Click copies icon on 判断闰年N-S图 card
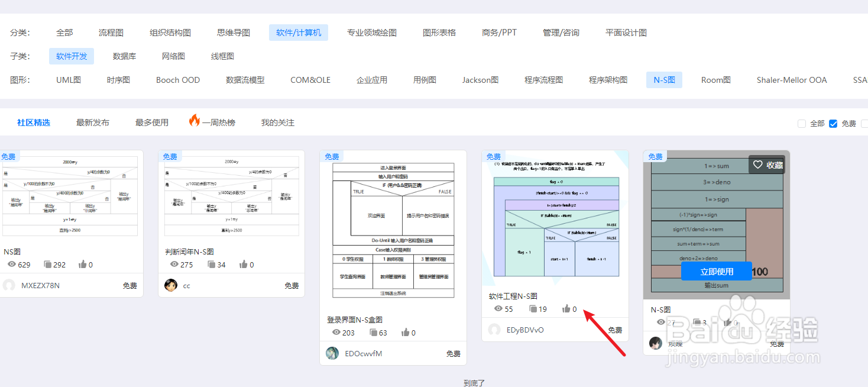Viewport: 868px width, 387px height. pos(211,265)
